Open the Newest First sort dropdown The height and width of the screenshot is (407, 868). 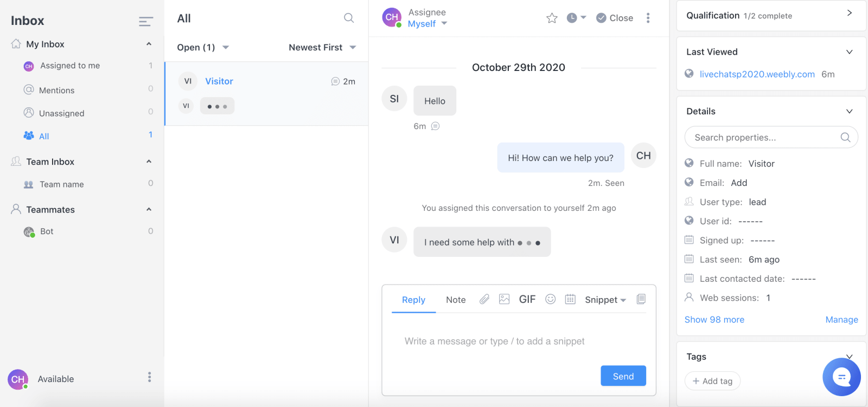point(322,47)
